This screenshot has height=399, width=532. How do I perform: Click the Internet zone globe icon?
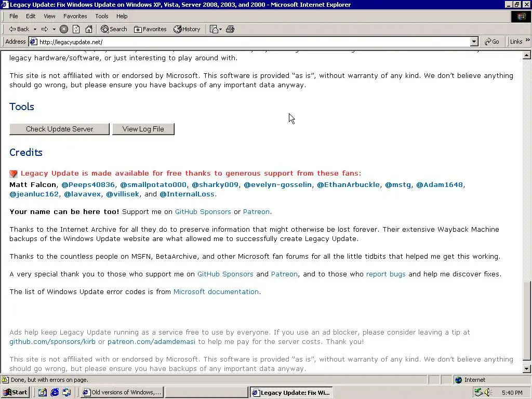(x=459, y=380)
